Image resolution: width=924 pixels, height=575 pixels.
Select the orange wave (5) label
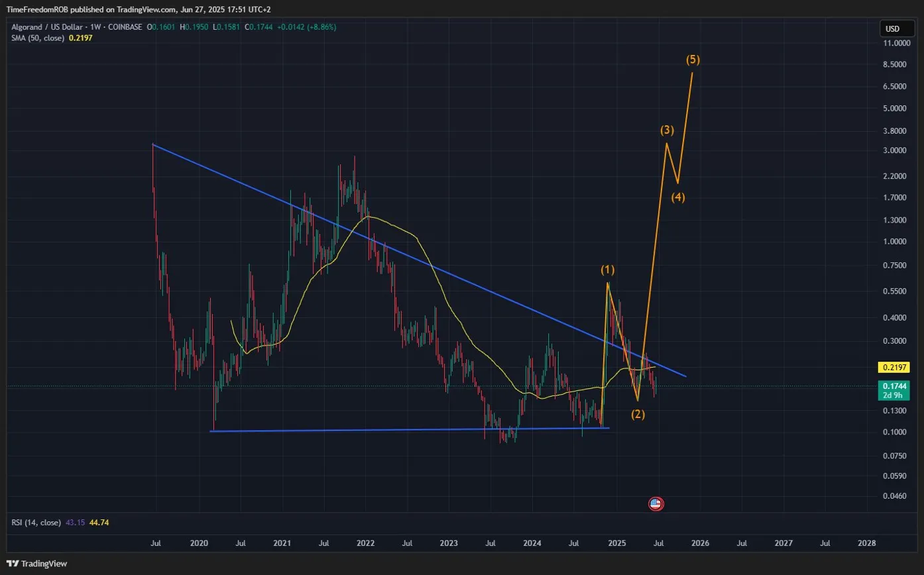coord(692,60)
